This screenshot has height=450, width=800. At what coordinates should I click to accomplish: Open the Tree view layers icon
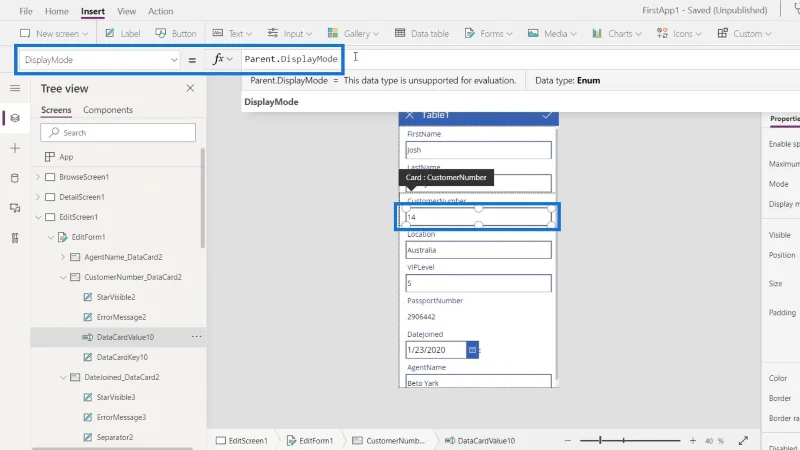tap(15, 118)
